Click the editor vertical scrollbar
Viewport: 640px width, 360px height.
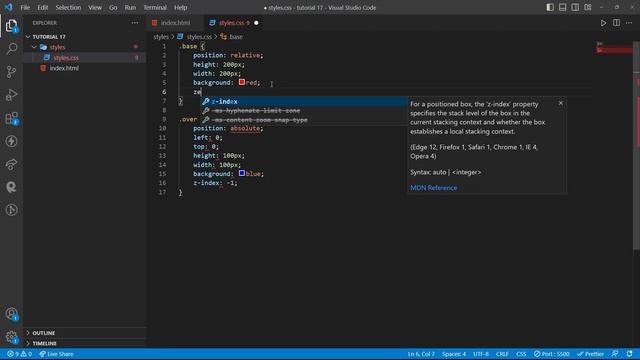(636, 145)
